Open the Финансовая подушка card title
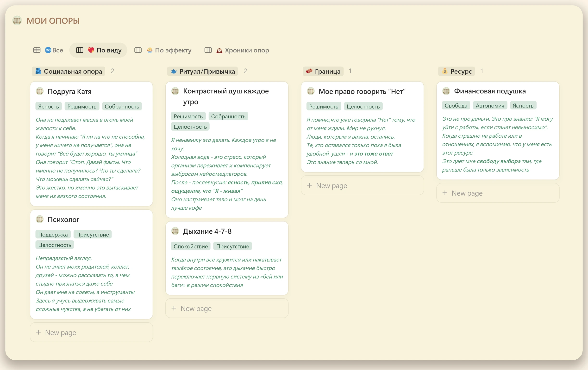Image resolution: width=588 pixels, height=370 pixels. [490, 91]
